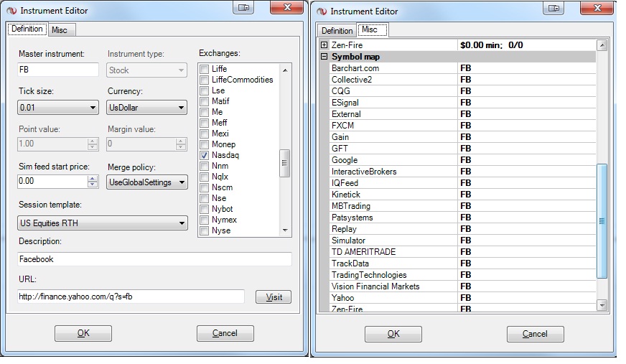Open the Merge policy dropdown

coord(147,182)
